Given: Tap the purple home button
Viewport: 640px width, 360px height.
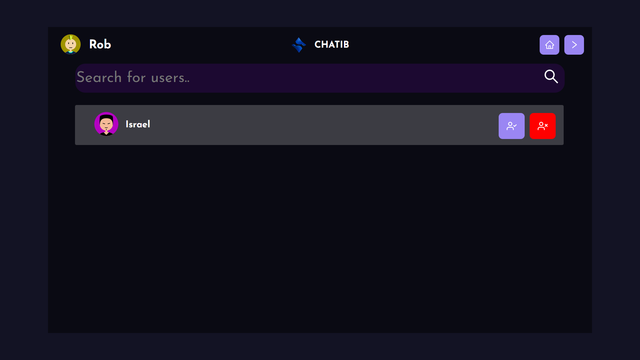Looking at the screenshot, I should coord(549,45).
